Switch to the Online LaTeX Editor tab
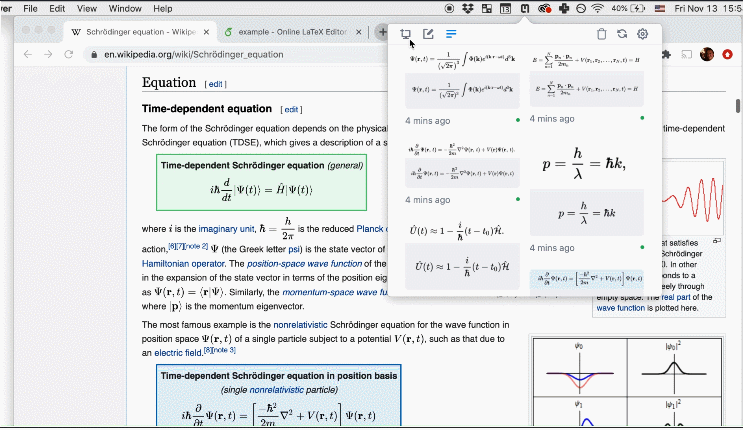 [x=289, y=32]
